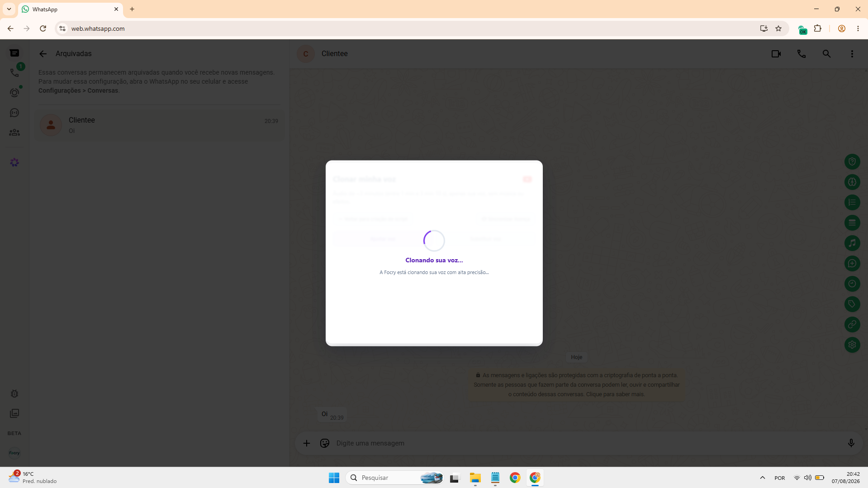Click the stacked lines extension button
Viewport: 868px width, 488px height.
click(x=852, y=223)
